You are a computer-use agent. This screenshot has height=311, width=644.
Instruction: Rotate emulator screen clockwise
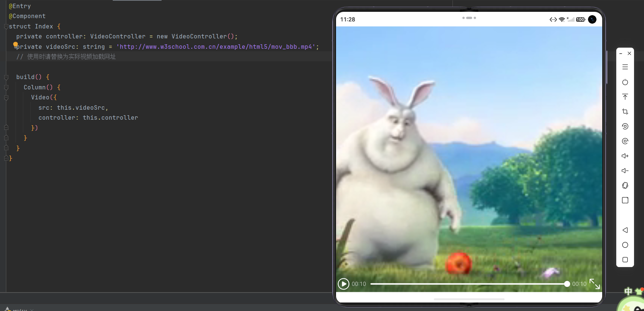[625, 141]
